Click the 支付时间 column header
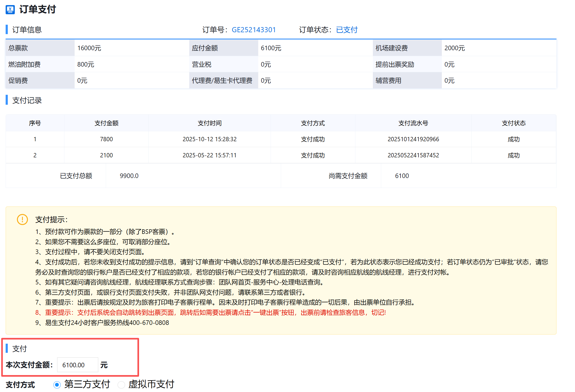The image size is (575, 392). tap(209, 123)
